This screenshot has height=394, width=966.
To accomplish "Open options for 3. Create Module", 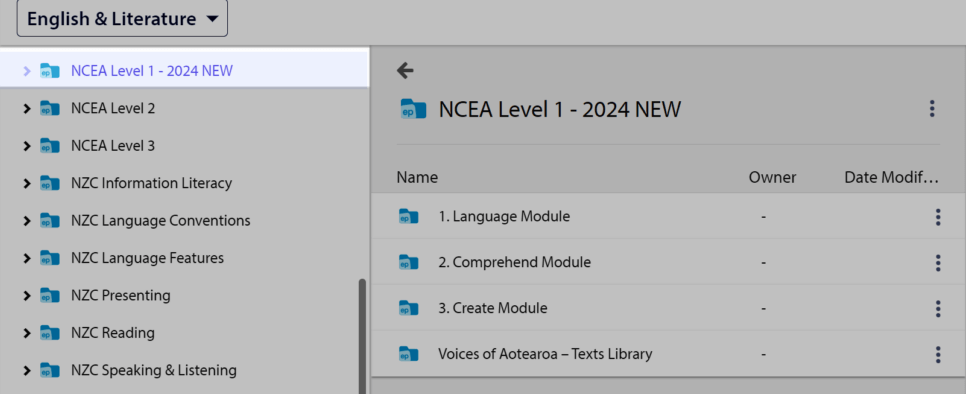I will point(938,308).
